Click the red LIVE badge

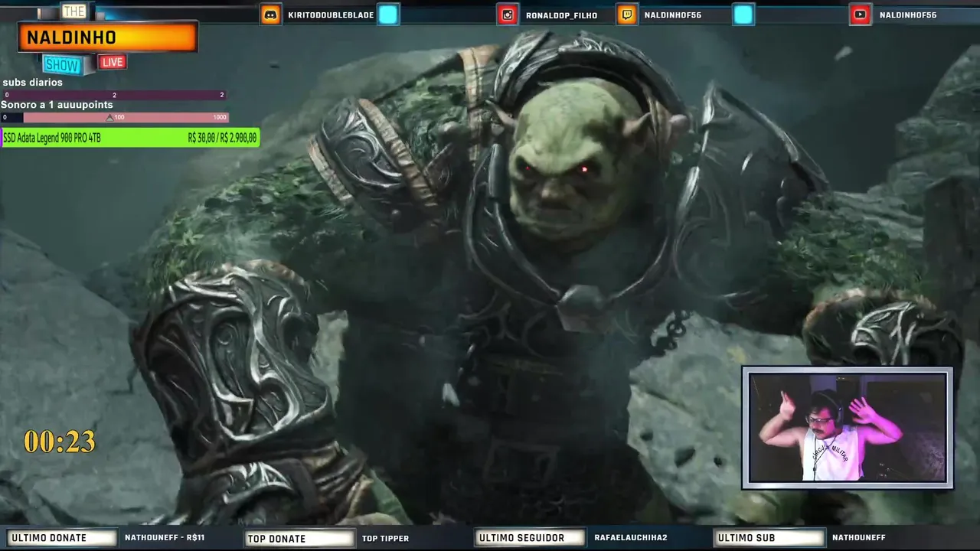(112, 62)
